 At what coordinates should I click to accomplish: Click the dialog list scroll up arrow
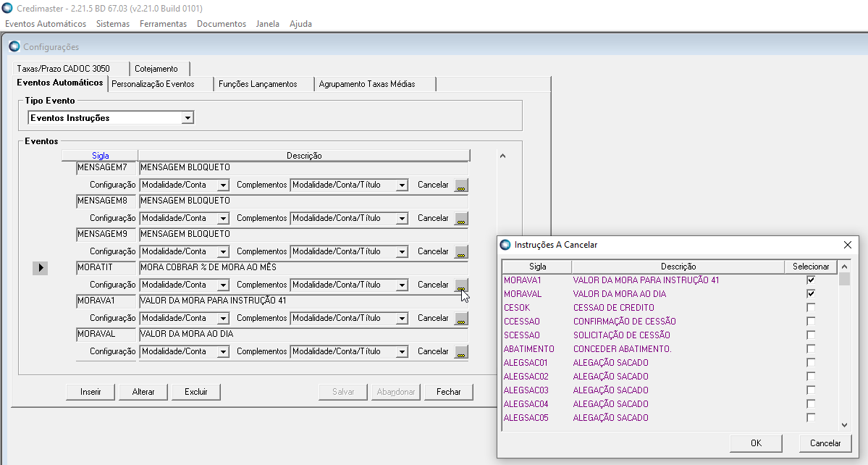tap(844, 267)
